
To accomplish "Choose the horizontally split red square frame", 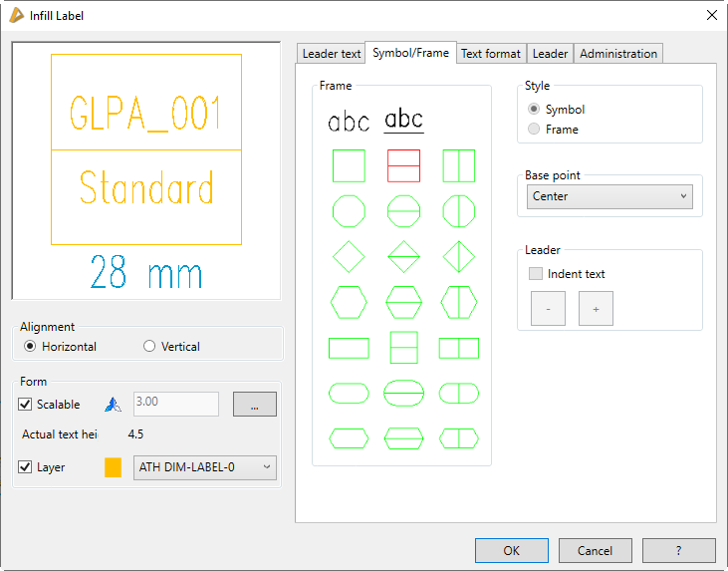I will coord(403,165).
